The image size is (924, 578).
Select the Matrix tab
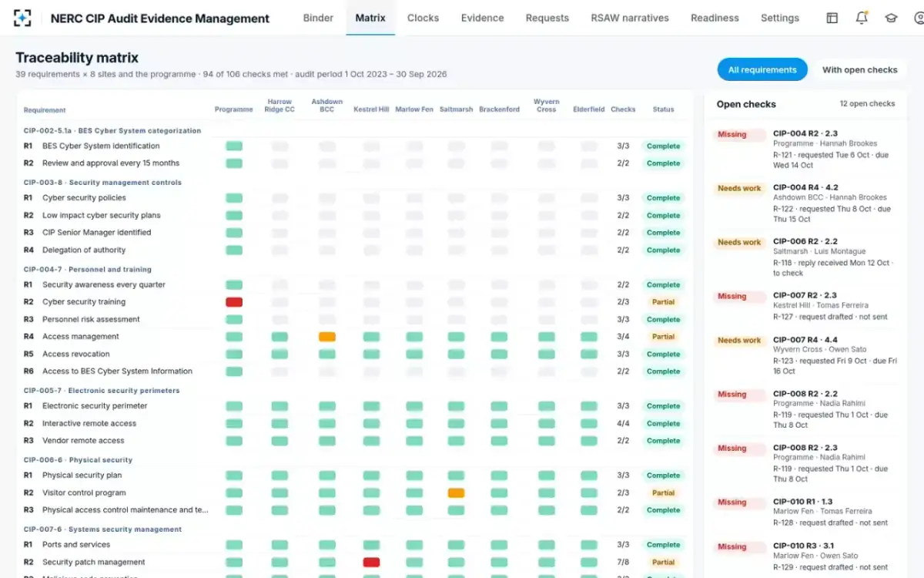[x=370, y=18]
